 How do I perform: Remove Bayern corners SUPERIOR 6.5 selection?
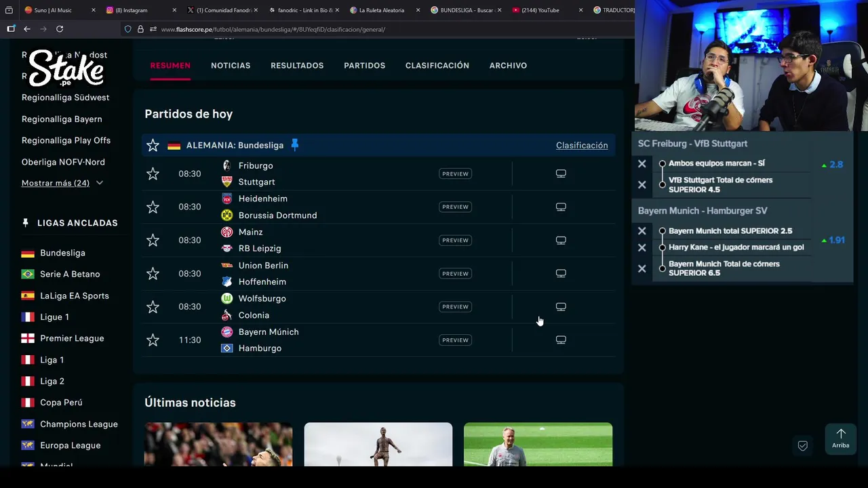tap(642, 268)
